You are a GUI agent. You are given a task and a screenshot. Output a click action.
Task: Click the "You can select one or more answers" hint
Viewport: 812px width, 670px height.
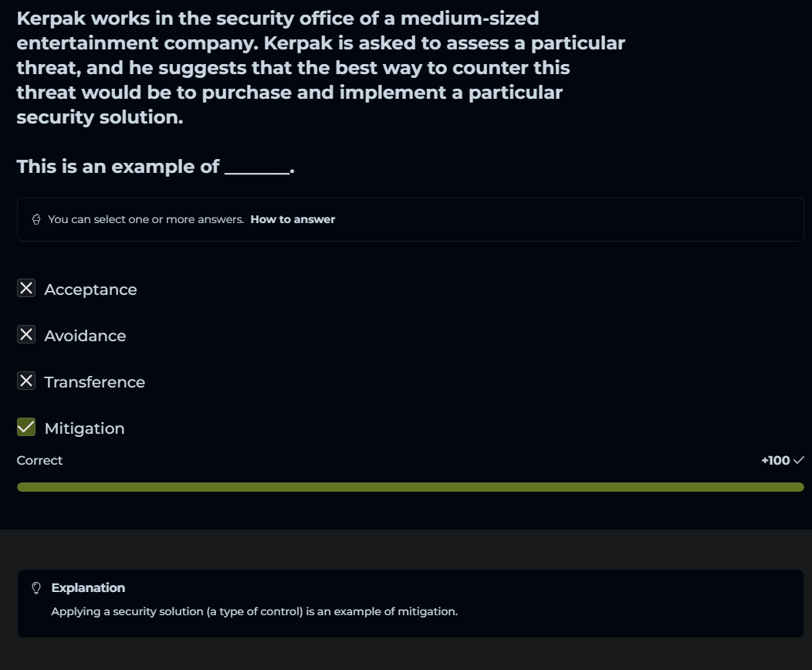[x=146, y=219]
